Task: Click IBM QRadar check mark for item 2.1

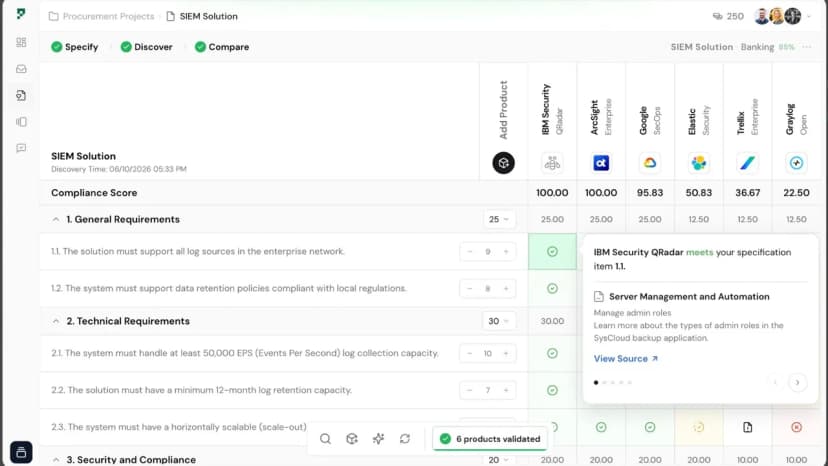Action: click(x=552, y=353)
